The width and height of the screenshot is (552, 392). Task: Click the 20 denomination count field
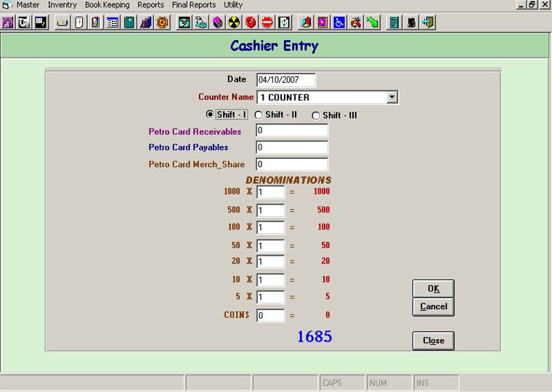pos(270,262)
